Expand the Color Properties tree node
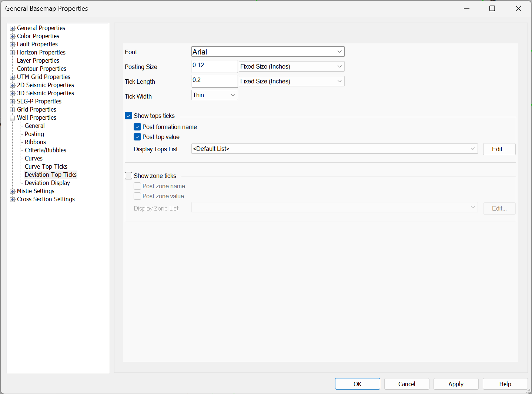 point(13,36)
